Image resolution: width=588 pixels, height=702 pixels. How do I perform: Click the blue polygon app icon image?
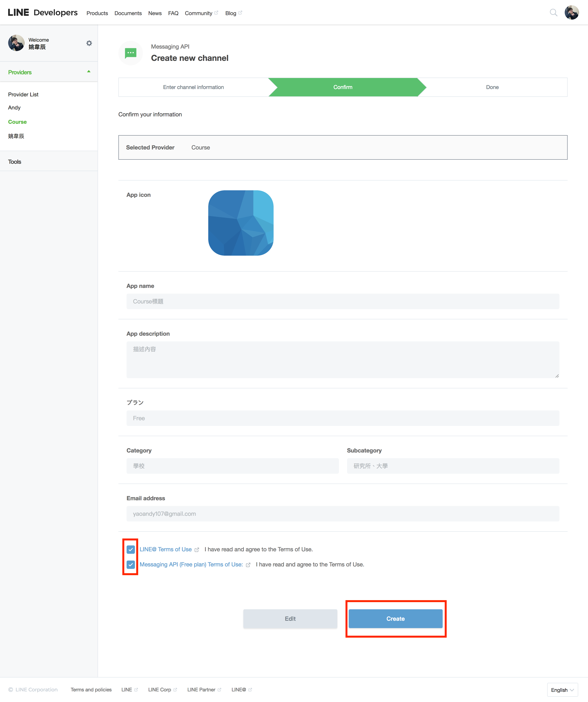[x=241, y=223]
